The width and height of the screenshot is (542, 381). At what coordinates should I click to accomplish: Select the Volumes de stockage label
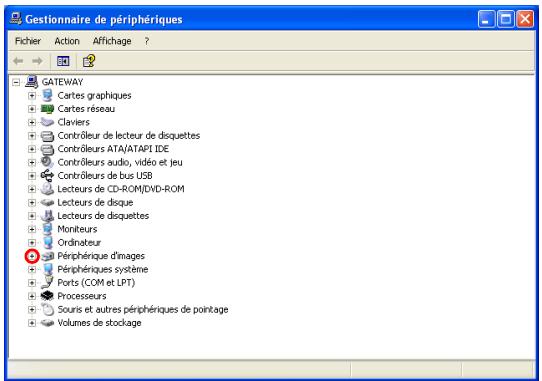tap(99, 323)
